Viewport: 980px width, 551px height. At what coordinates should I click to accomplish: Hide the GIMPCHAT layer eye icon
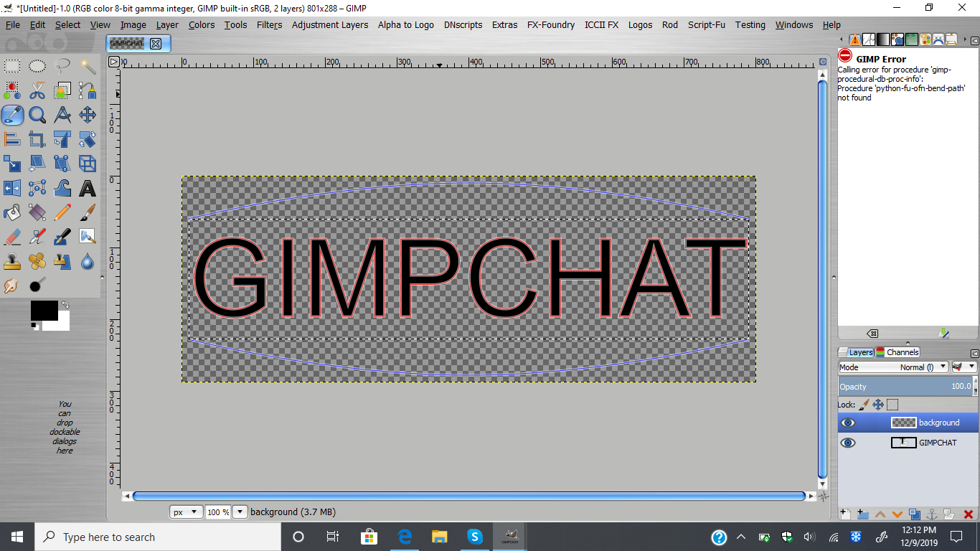click(x=848, y=443)
